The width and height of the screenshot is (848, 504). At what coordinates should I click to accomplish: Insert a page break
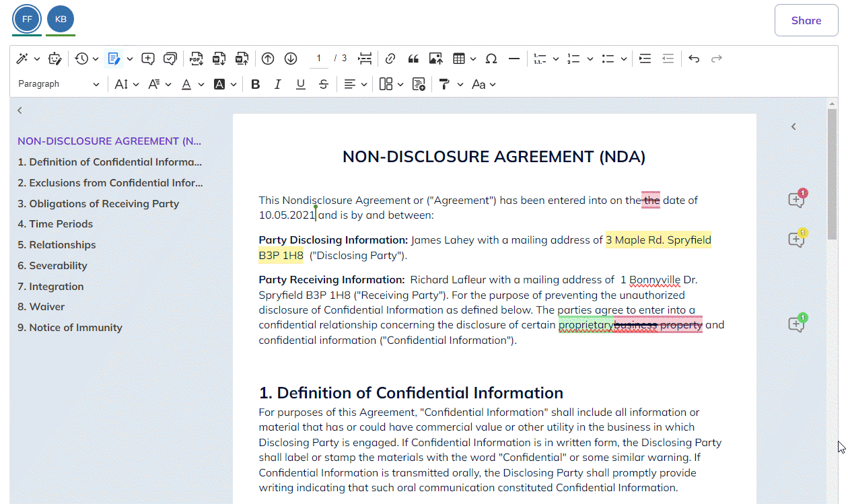coord(365,59)
